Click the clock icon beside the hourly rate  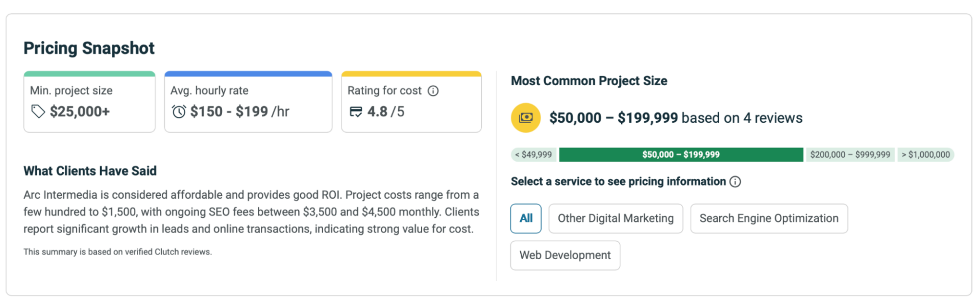point(179,111)
